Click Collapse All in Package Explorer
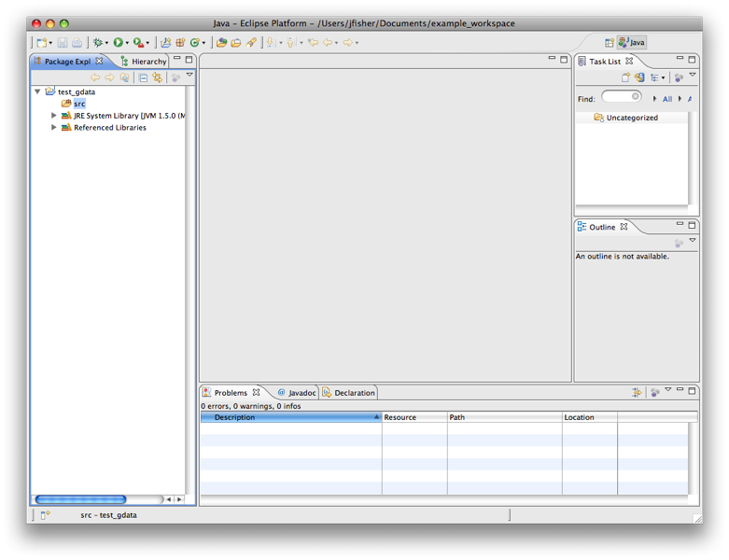Image resolution: width=729 pixels, height=560 pixels. [x=143, y=77]
